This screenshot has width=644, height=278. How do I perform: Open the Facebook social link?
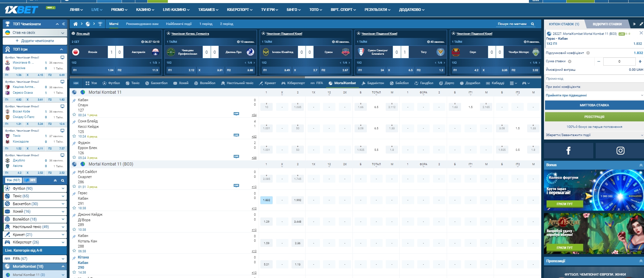(568, 151)
